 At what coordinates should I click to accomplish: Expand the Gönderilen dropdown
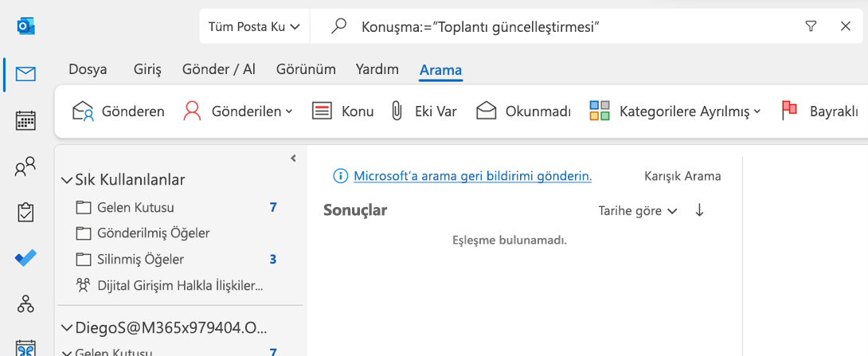pos(237,111)
